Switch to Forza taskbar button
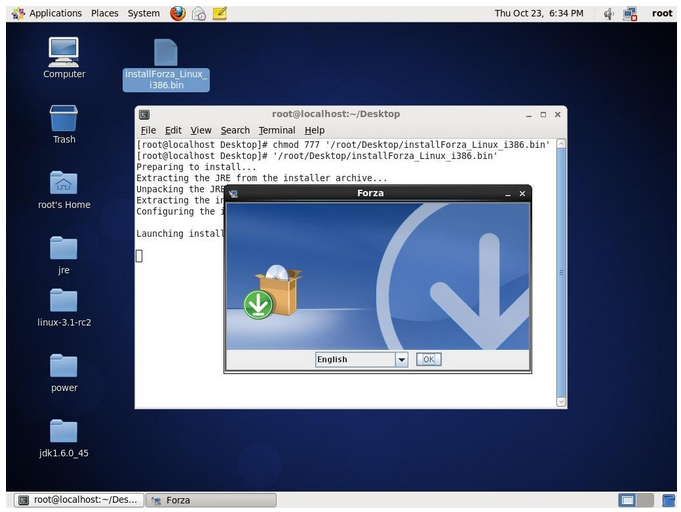 (x=211, y=500)
